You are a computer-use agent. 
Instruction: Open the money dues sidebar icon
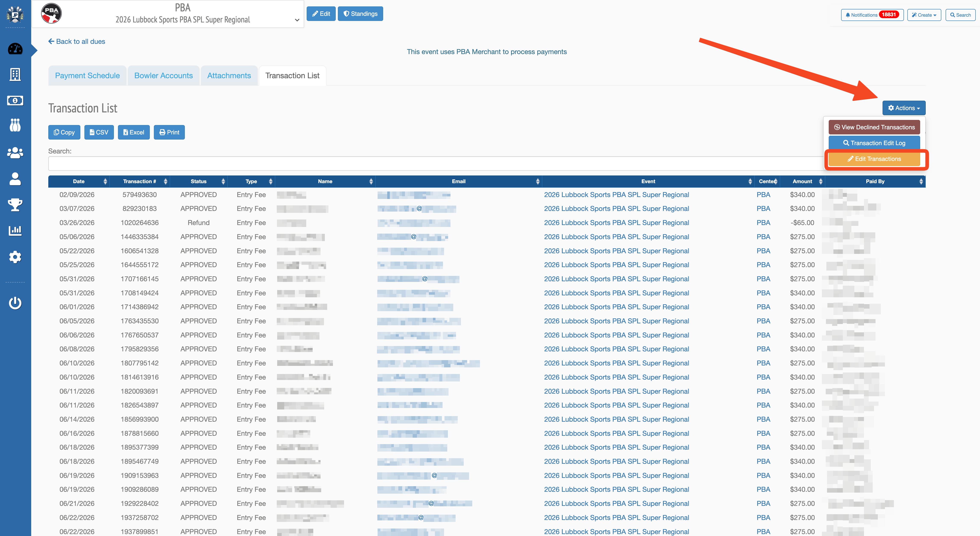point(15,100)
